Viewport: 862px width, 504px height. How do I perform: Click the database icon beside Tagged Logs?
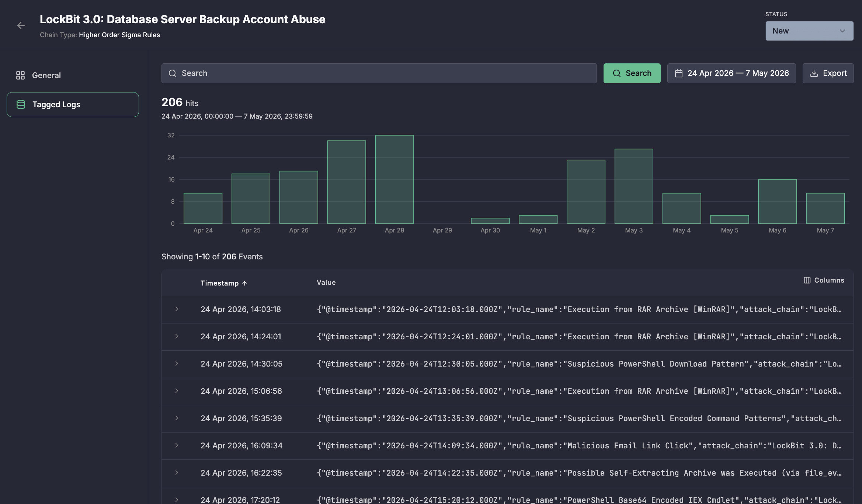coord(21,105)
